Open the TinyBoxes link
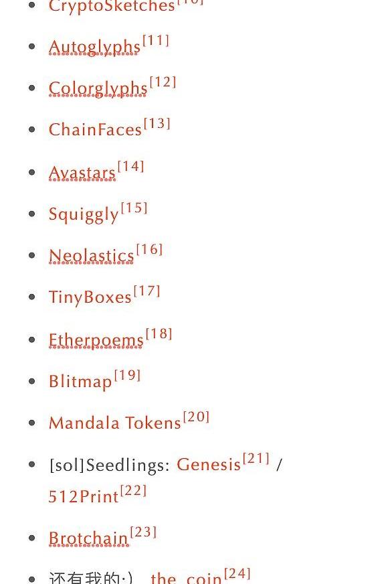The width and height of the screenshot is (392, 584). pyautogui.click(x=90, y=297)
